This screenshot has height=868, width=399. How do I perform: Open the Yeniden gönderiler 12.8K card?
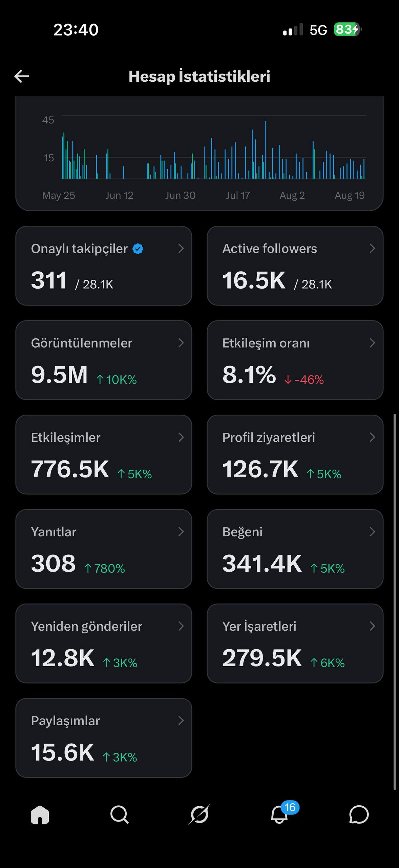click(x=104, y=643)
